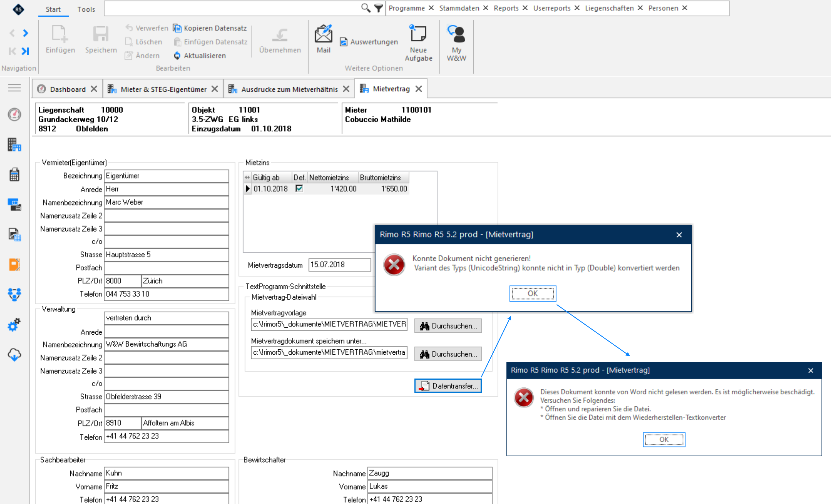Open the sidebar dashboard gauge icon
Viewport: 831px width, 504px height.
14,114
